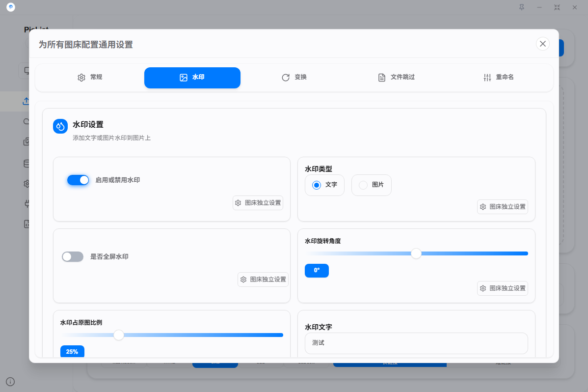Click the image icon in 水印 tab
Viewport: 588px width, 392px height.
coord(184,78)
